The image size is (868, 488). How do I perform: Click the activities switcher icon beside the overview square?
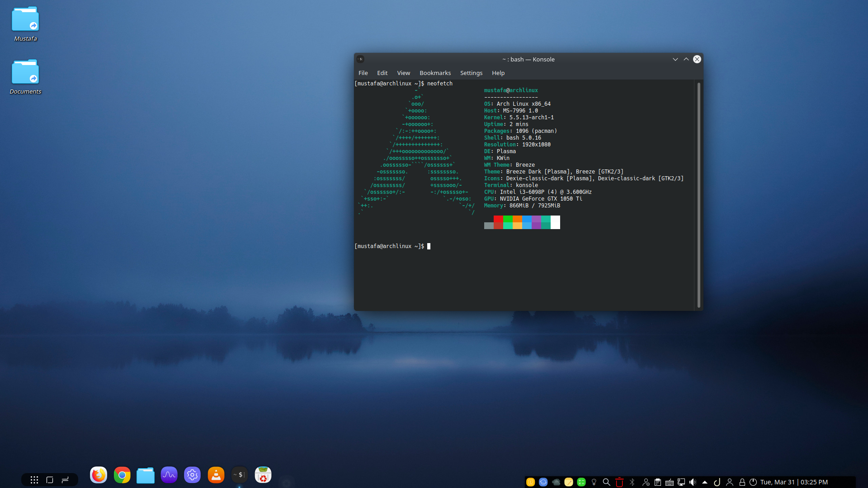(x=65, y=480)
